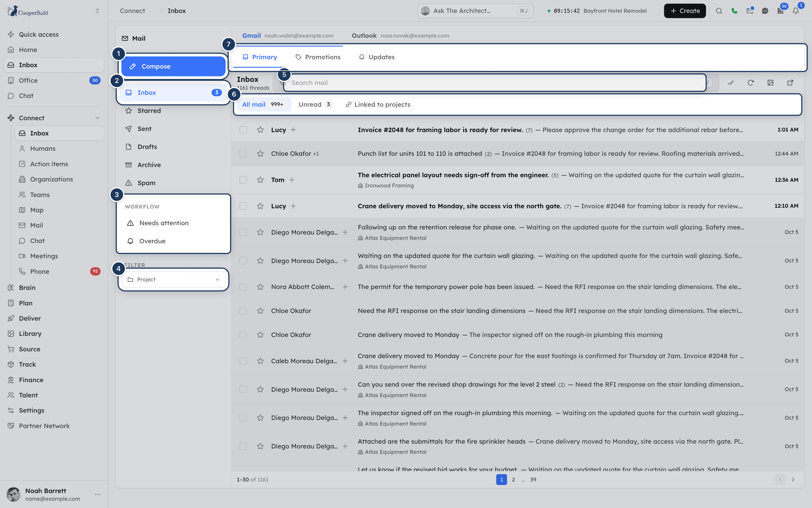
Task: Click the green phone icon in top bar
Action: pyautogui.click(x=734, y=11)
